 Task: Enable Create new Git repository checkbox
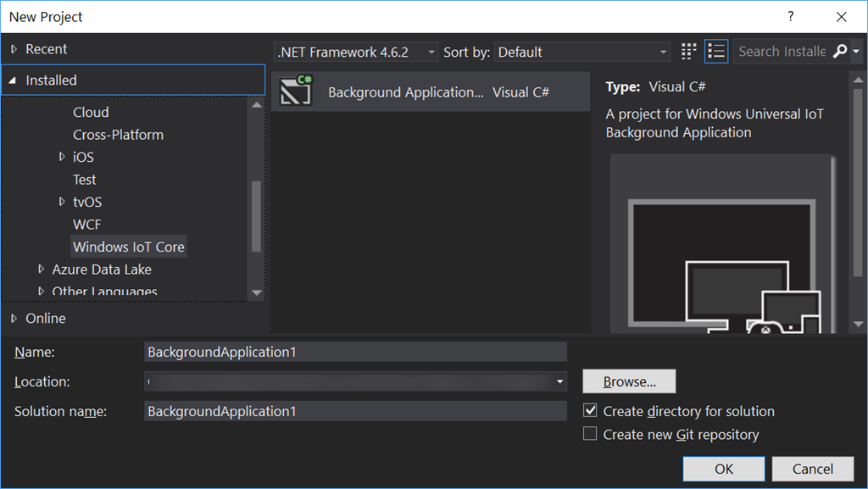590,434
